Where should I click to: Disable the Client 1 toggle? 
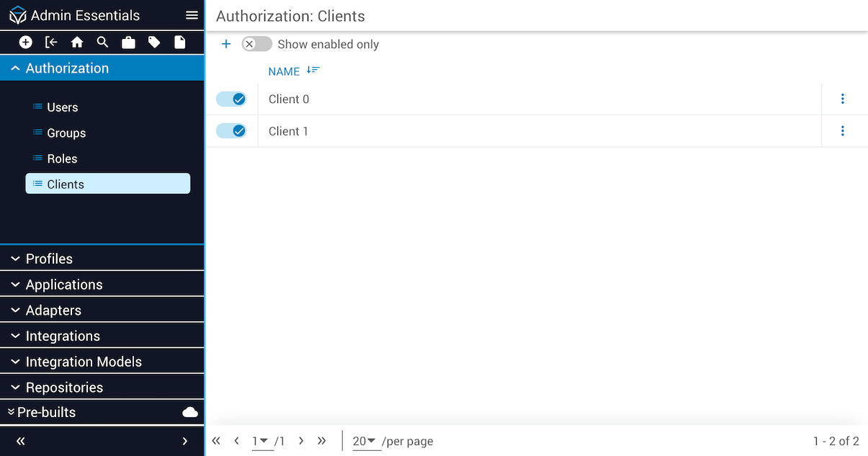point(231,131)
